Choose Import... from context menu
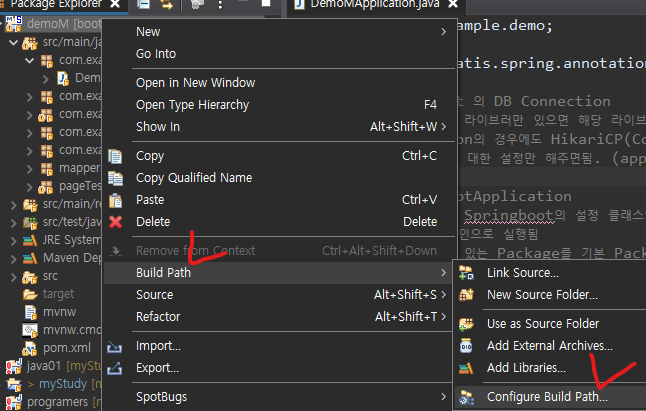 (x=277, y=346)
